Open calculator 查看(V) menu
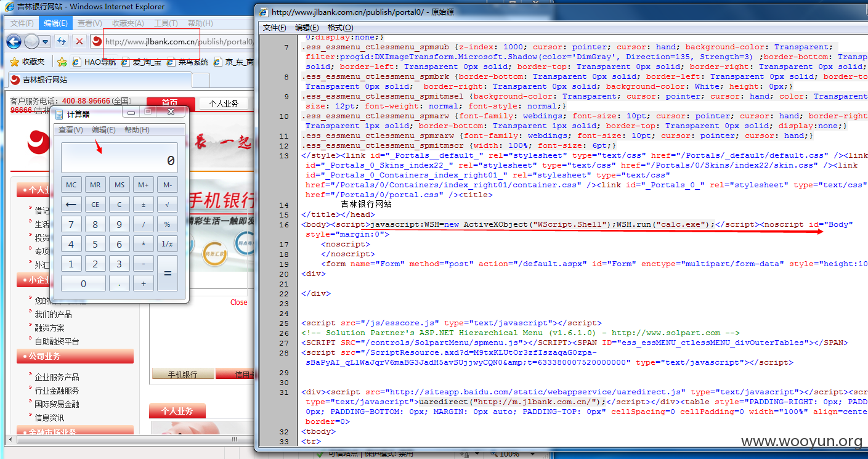This screenshot has height=459, width=868. [x=71, y=129]
